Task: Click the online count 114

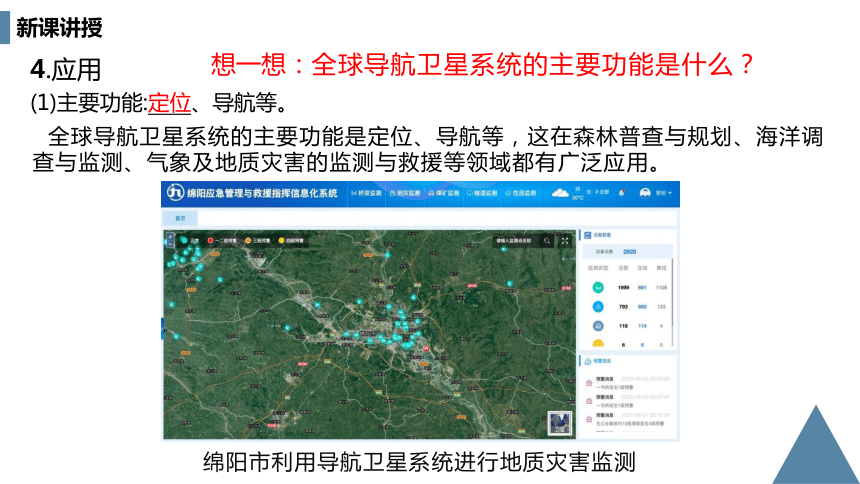Action: click(642, 326)
